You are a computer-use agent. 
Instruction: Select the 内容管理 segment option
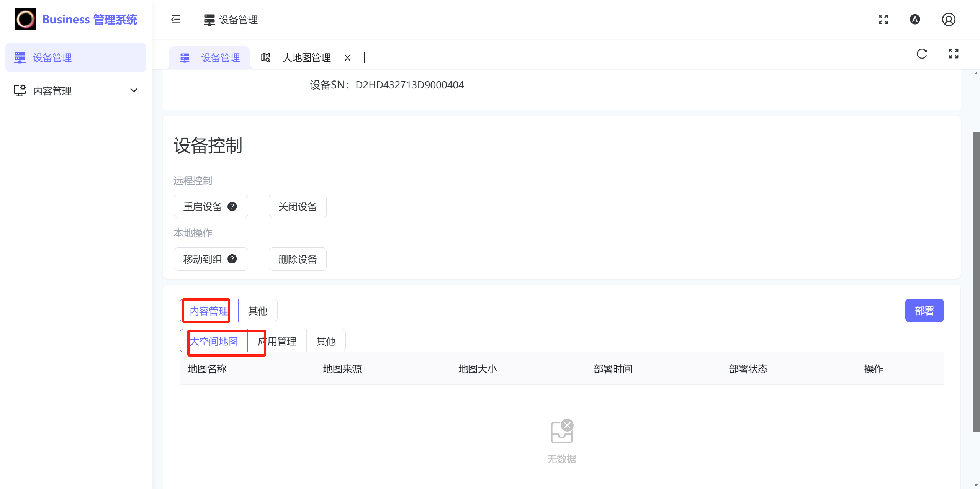pyautogui.click(x=209, y=311)
